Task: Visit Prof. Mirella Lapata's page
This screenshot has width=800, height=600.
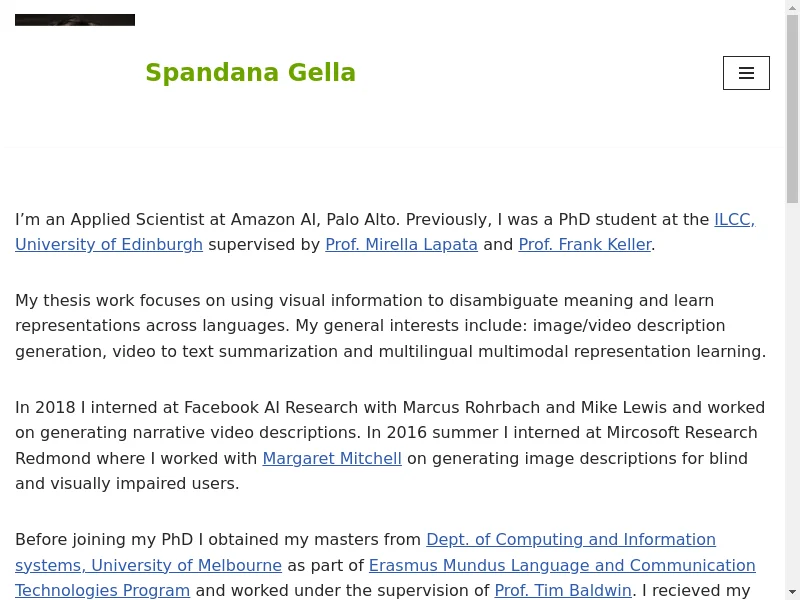Action: point(401,245)
